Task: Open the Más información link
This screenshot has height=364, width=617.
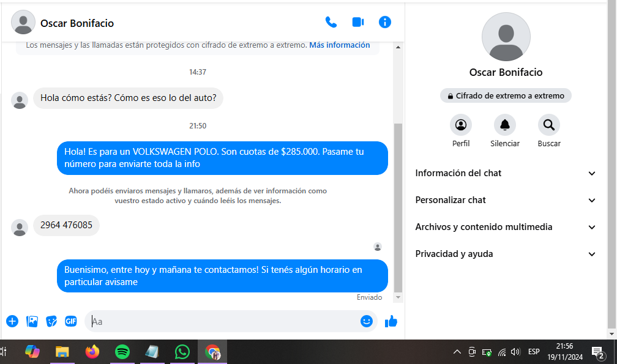Action: (339, 45)
